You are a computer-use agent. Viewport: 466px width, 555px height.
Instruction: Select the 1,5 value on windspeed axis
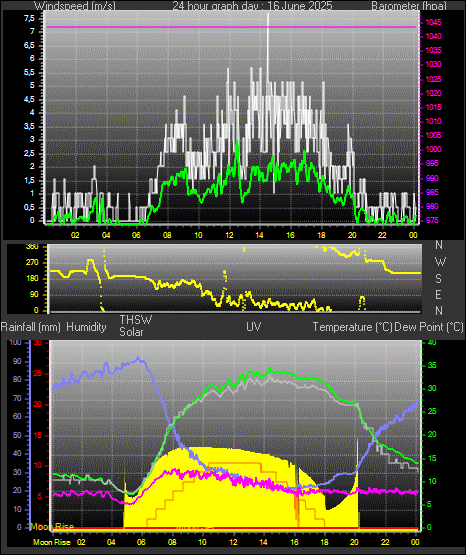point(29,180)
